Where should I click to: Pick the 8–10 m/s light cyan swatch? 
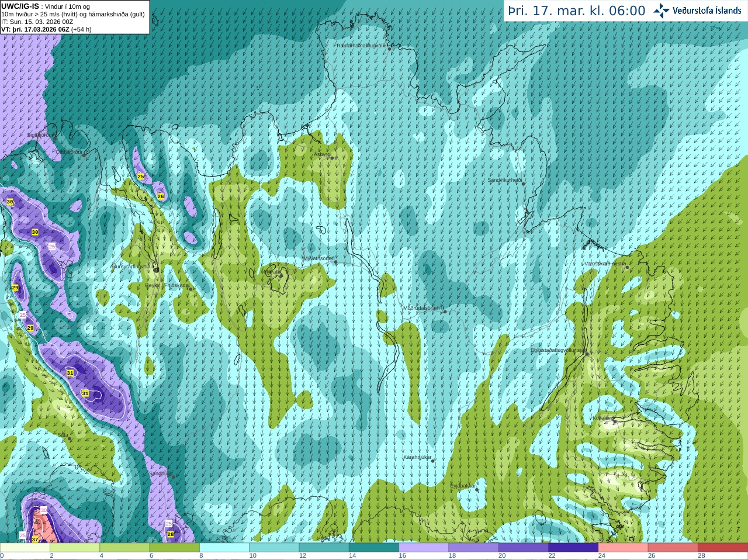coord(224,548)
